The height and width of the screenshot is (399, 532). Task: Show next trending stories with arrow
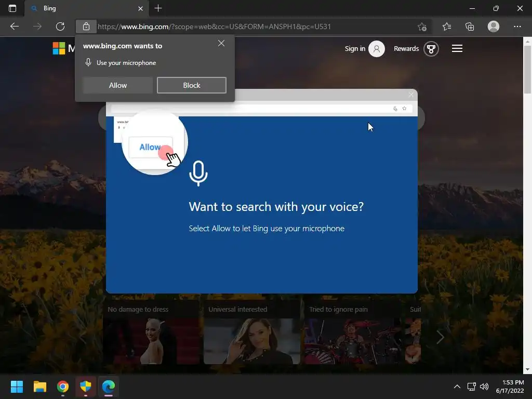(440, 337)
